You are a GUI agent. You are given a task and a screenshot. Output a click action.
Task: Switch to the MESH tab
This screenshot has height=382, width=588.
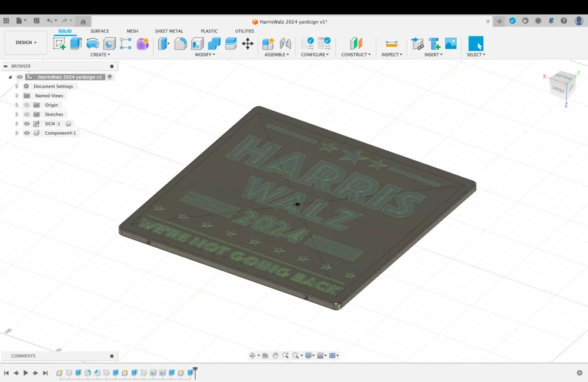click(132, 31)
